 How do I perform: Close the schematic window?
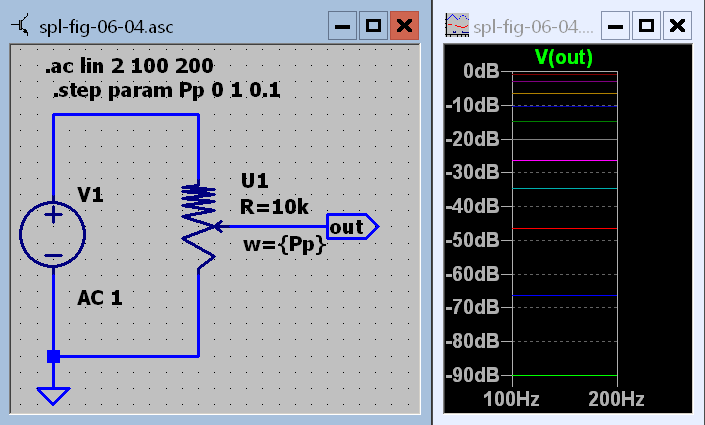pos(404,26)
